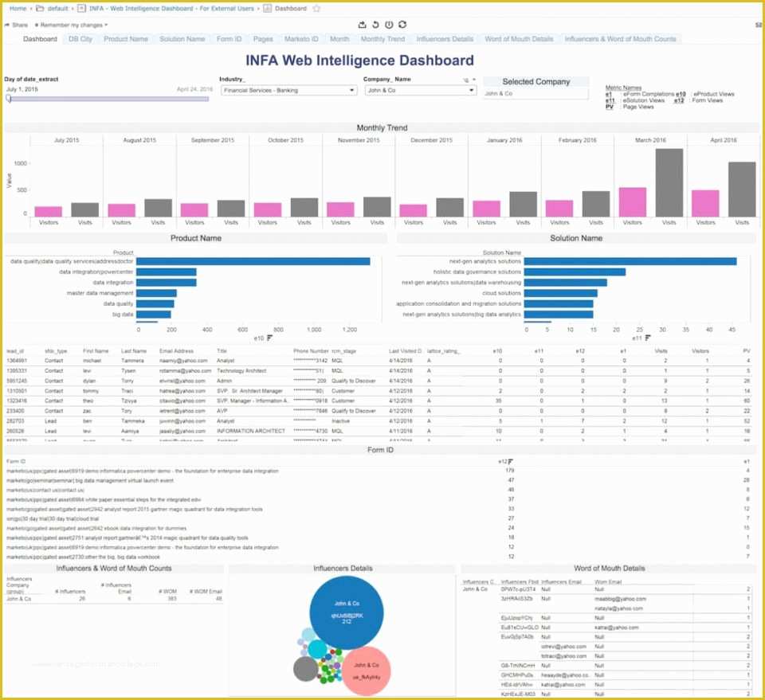
Task: Click the Form ID row with value 179
Action: coord(378,471)
